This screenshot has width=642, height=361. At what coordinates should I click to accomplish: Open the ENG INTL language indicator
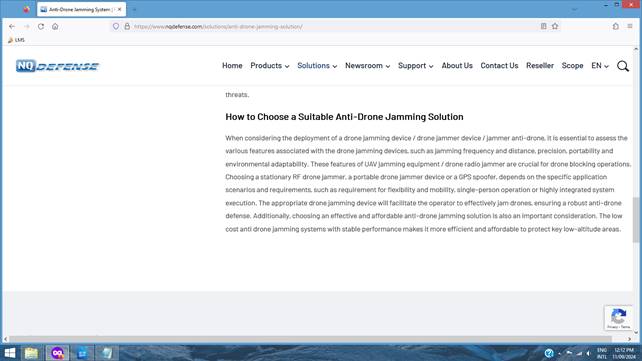(x=602, y=354)
